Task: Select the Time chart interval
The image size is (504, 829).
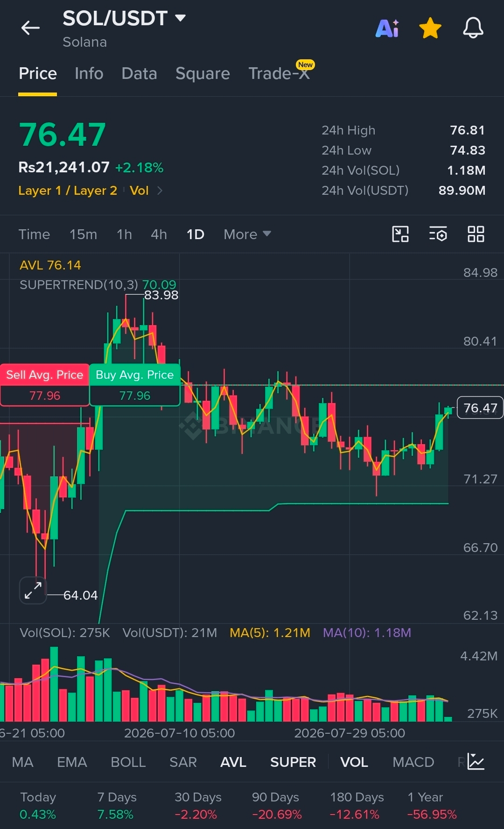Action: [34, 234]
